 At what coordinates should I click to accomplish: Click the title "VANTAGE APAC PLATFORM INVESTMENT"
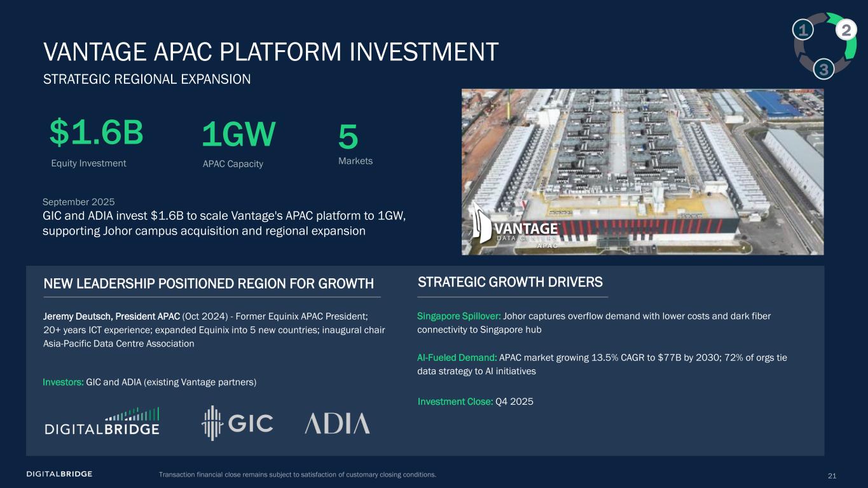[270, 51]
